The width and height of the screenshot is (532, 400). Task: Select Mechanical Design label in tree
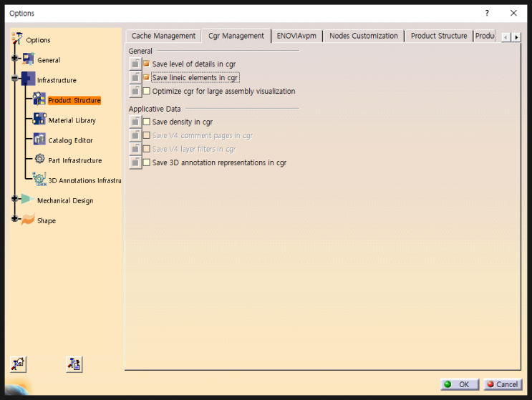(x=65, y=200)
